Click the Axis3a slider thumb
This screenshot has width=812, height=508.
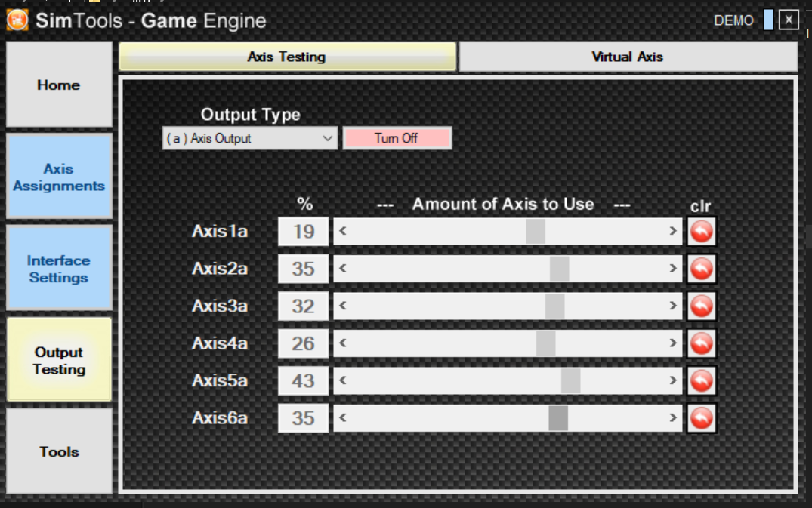pos(554,306)
